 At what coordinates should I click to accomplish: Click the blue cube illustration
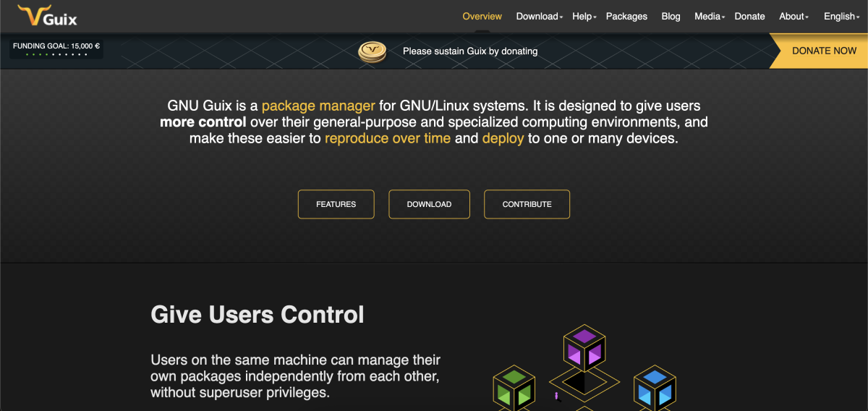click(x=655, y=389)
